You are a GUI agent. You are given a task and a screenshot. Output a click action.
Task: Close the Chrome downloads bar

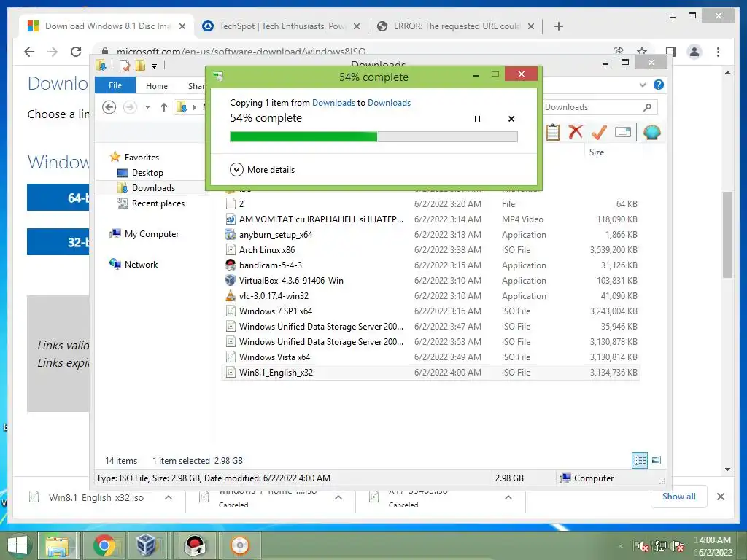click(x=720, y=497)
